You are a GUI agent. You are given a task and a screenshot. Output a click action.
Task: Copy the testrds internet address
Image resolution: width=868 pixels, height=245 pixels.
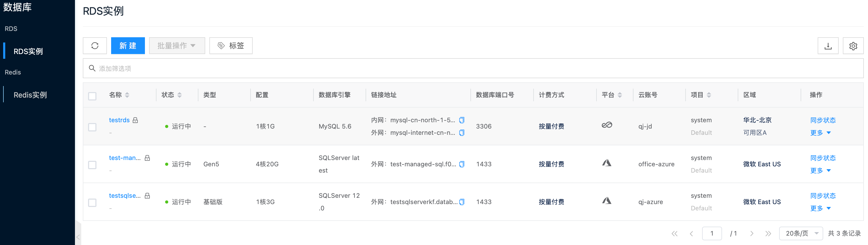[462, 133]
